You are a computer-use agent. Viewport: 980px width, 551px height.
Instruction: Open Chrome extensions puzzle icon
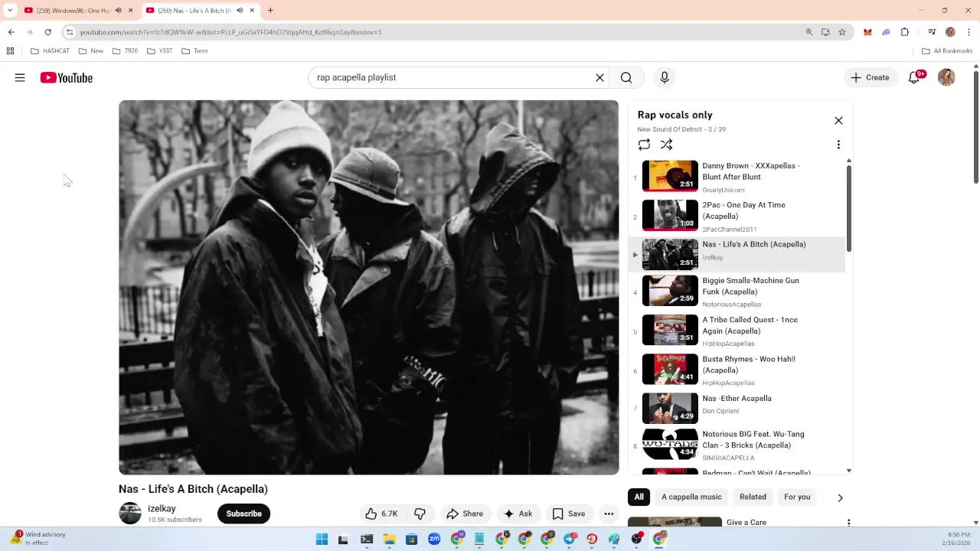coord(905,32)
